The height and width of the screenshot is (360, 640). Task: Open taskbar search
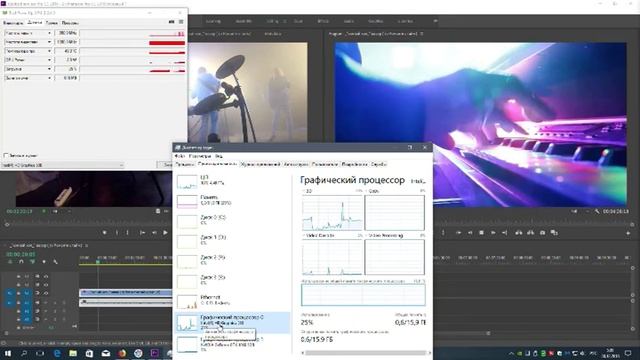(x=24, y=353)
